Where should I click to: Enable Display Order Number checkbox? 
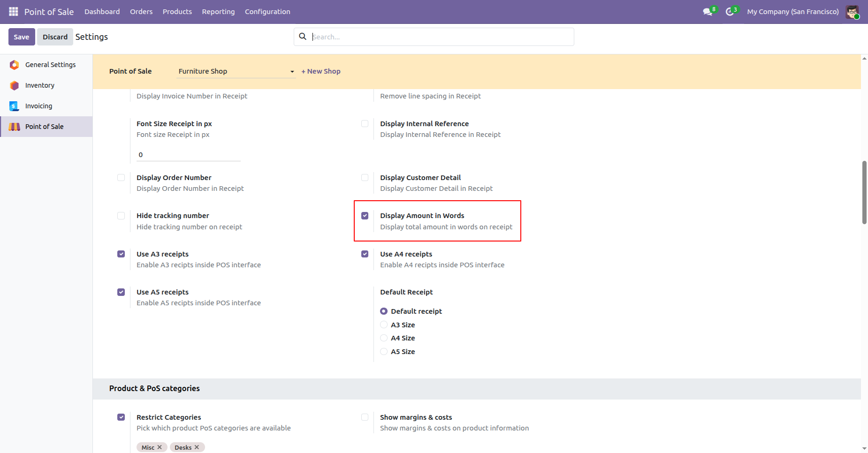tap(121, 178)
